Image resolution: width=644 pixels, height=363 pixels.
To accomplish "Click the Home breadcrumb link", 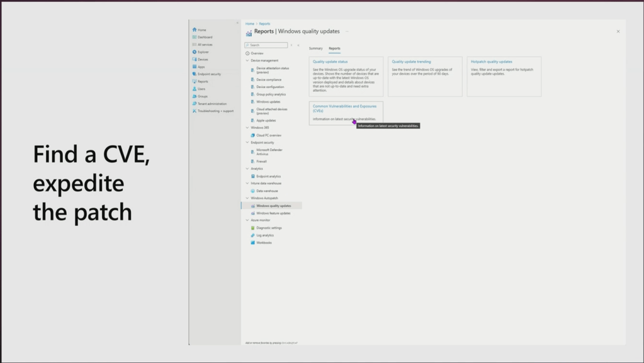I will (x=249, y=24).
